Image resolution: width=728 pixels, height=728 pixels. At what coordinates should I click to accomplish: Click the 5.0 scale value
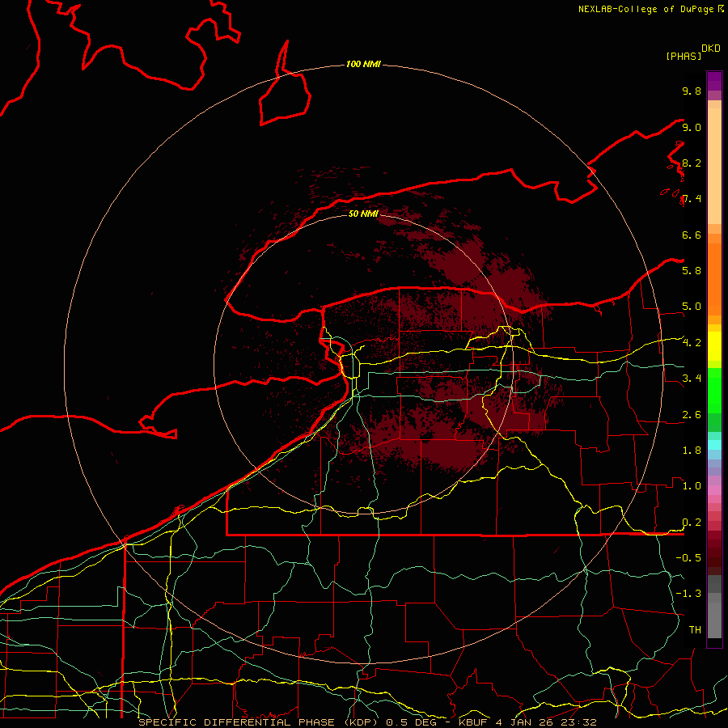pyautogui.click(x=692, y=307)
